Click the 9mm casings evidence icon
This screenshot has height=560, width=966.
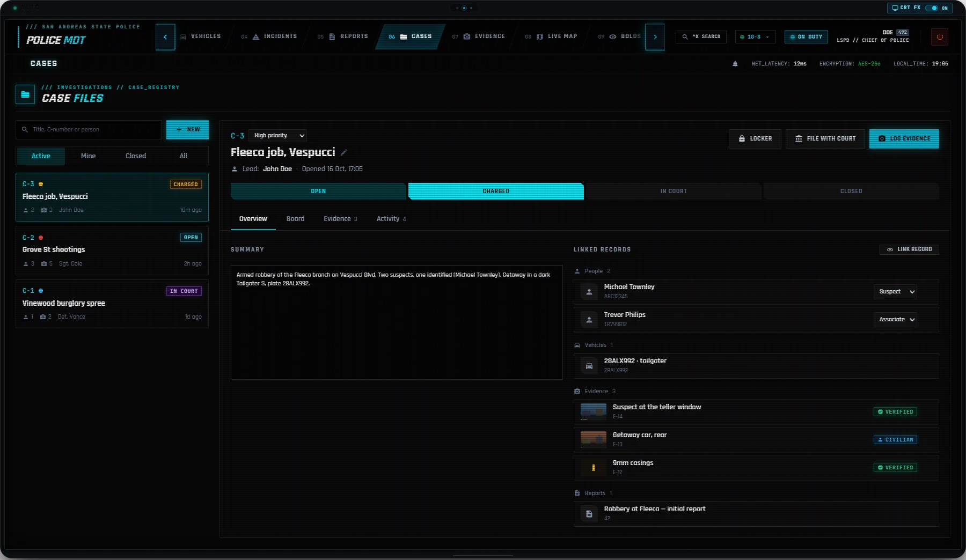click(594, 468)
